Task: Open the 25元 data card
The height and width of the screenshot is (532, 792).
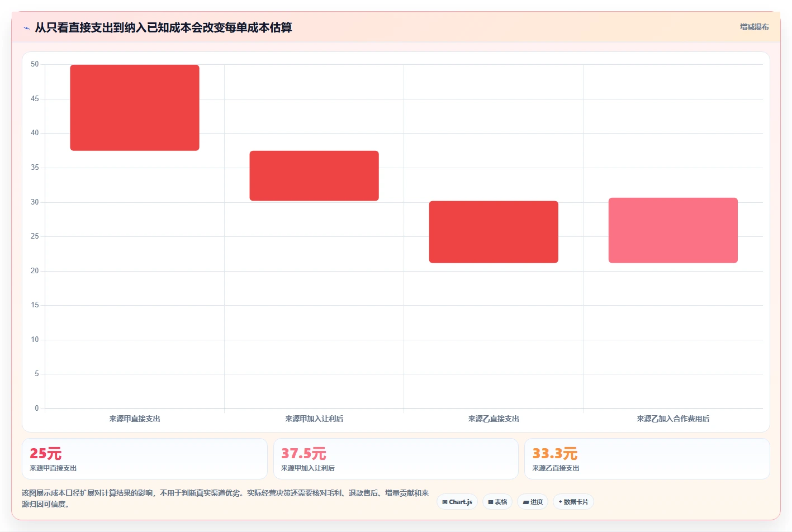Action: point(145,459)
